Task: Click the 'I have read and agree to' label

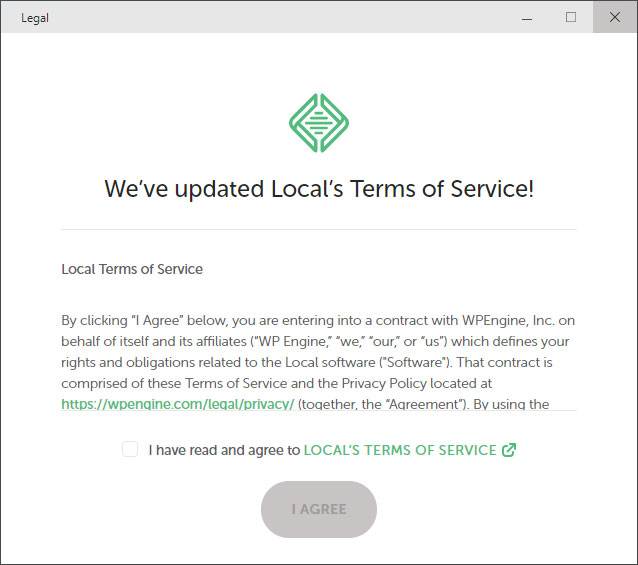Action: (x=224, y=450)
